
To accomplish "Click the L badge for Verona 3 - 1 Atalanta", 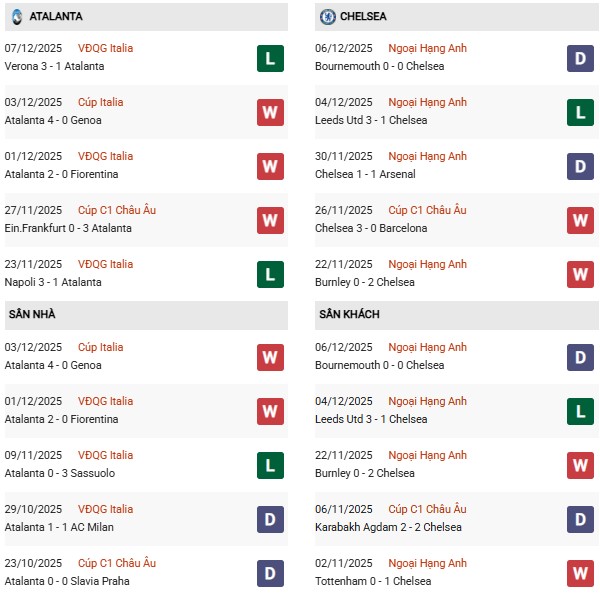I will tap(270, 58).
